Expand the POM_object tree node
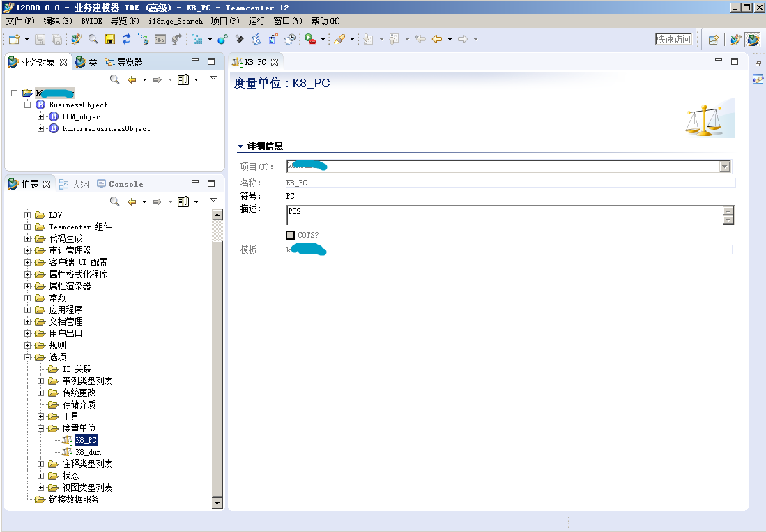The width and height of the screenshot is (766, 532). [x=41, y=116]
